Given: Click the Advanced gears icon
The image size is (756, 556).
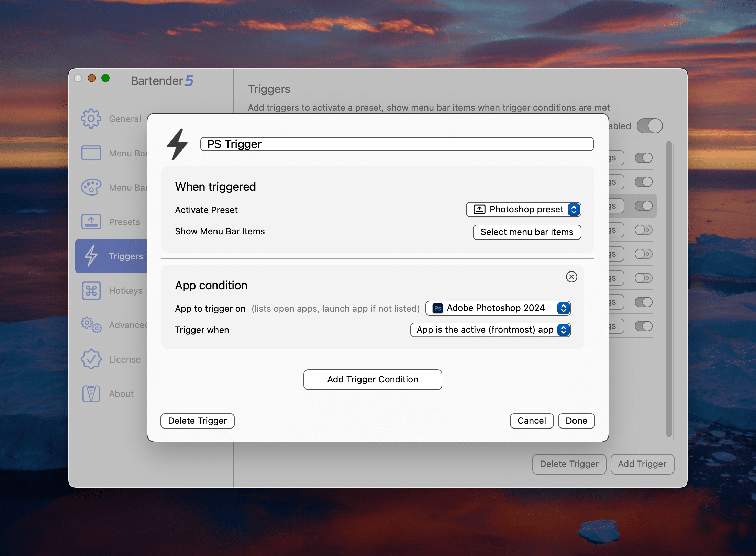Looking at the screenshot, I should [91, 325].
